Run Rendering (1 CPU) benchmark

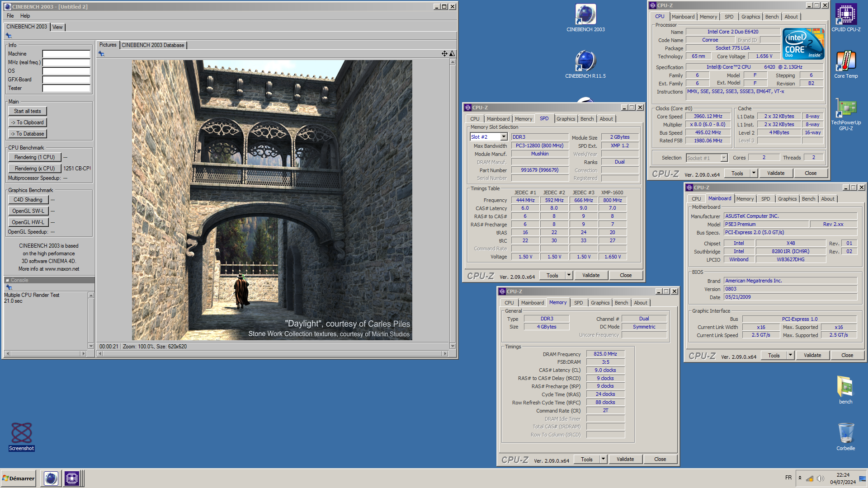34,157
